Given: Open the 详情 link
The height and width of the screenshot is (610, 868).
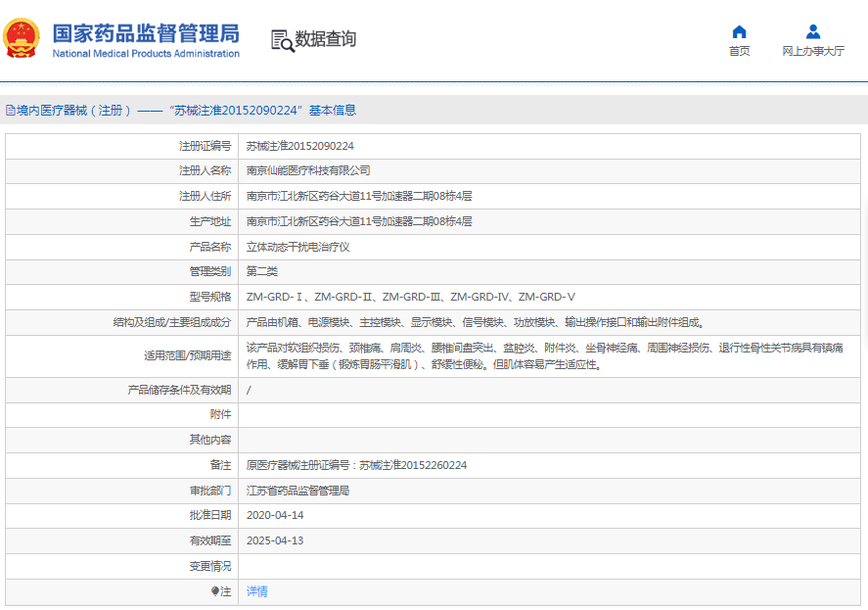Looking at the screenshot, I should point(256,591).
